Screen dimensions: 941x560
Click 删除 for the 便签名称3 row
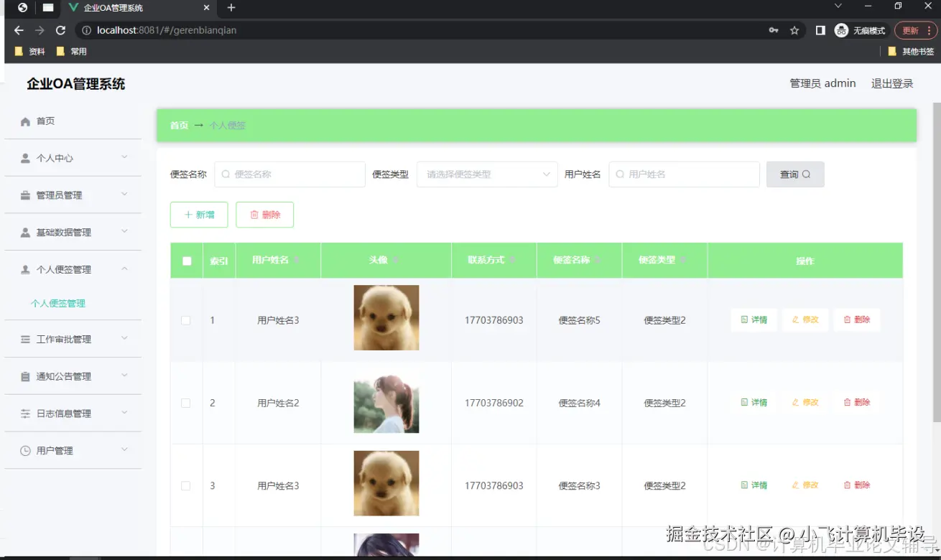[857, 486]
